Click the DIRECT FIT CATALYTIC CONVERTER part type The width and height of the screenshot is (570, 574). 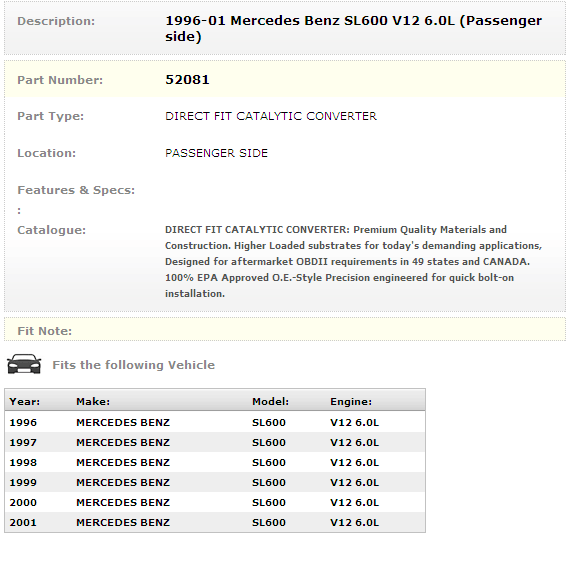point(271,116)
